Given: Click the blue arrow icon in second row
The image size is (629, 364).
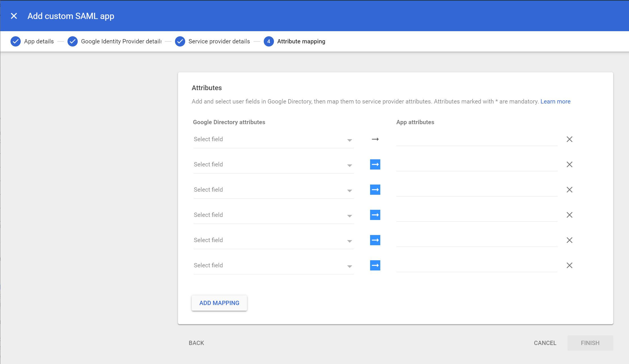Looking at the screenshot, I should point(375,164).
